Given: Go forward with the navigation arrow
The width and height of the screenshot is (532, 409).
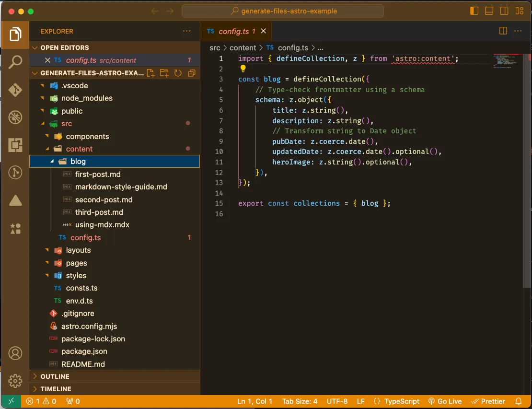Looking at the screenshot, I should pos(170,11).
